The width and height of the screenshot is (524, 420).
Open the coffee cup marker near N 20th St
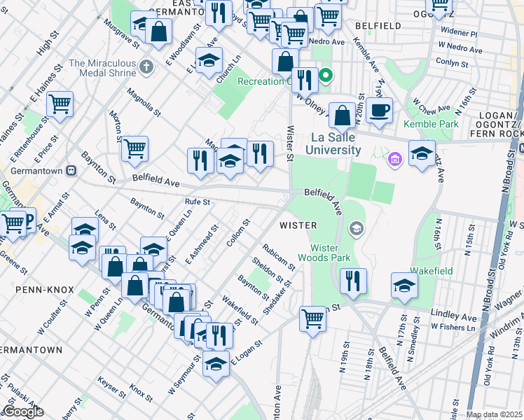point(379,111)
